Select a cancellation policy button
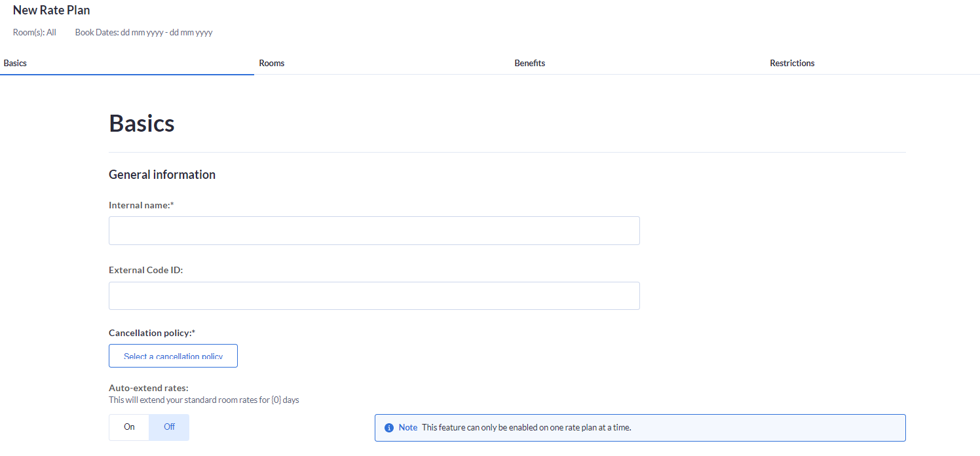This screenshot has width=980, height=456. (x=173, y=356)
